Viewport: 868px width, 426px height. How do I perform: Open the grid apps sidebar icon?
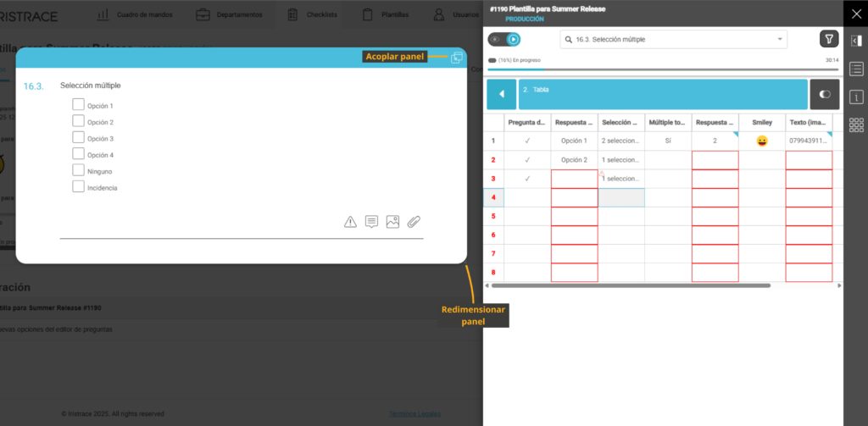[856, 125]
